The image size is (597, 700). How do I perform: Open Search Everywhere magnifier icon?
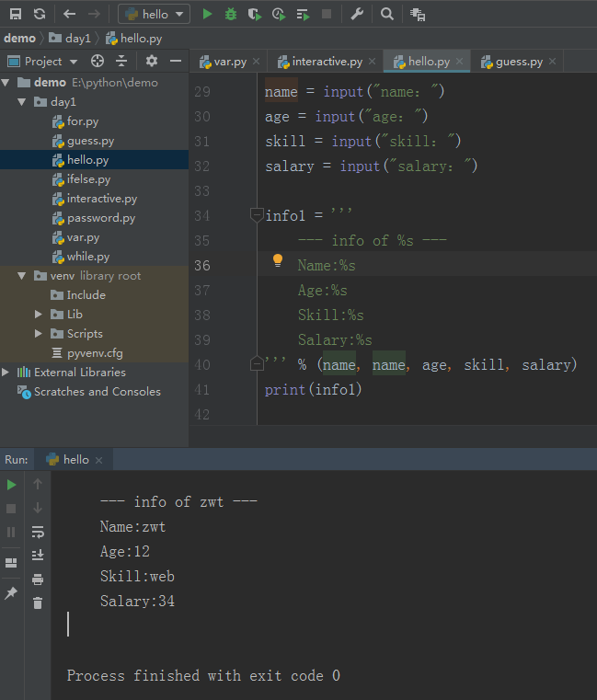point(387,15)
